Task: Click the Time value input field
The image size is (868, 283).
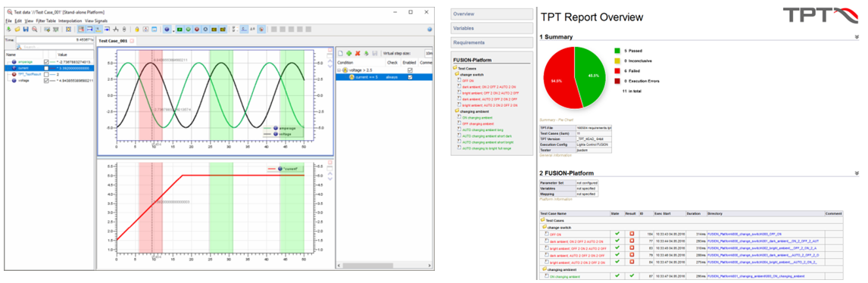Action: [x=55, y=40]
